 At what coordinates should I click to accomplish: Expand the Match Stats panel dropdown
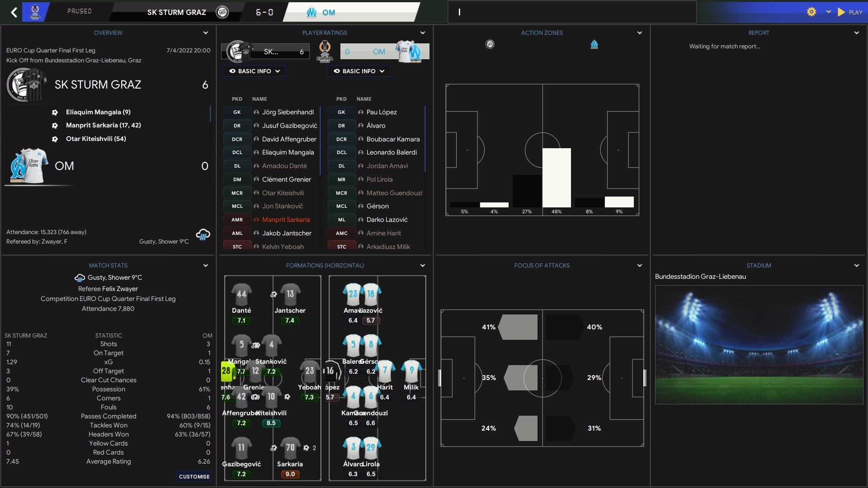[206, 265]
